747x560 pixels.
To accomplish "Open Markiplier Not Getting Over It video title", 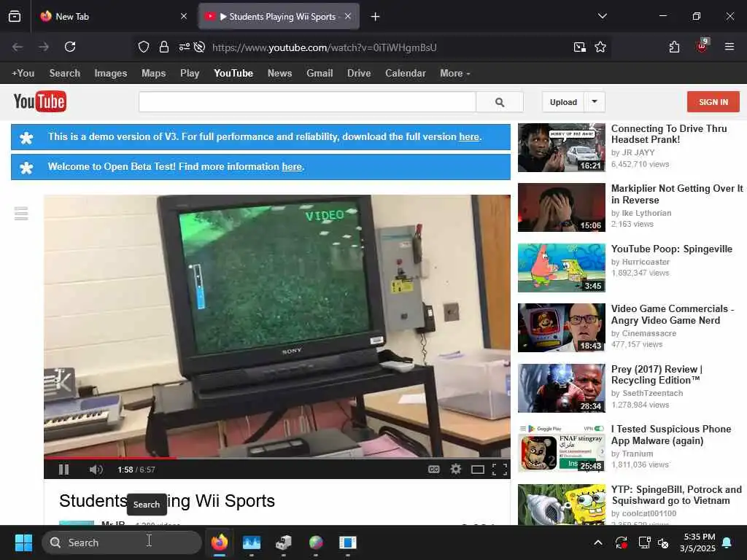I will [x=677, y=194].
